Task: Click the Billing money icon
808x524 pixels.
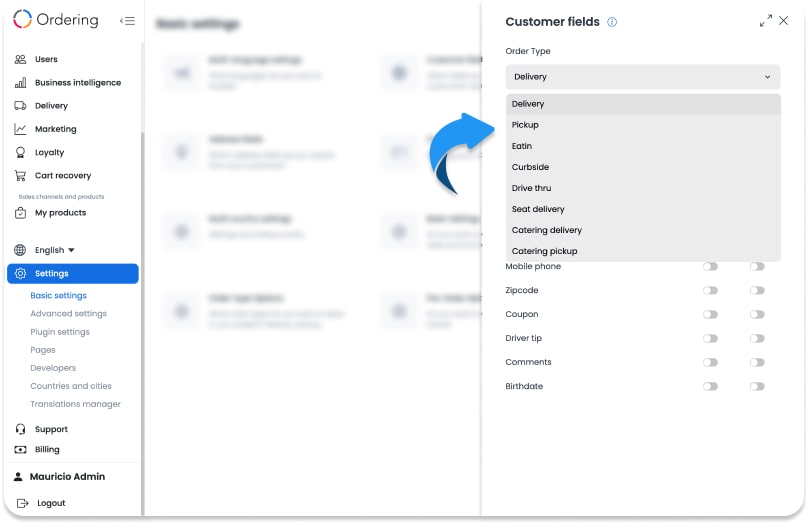Action: (x=20, y=449)
